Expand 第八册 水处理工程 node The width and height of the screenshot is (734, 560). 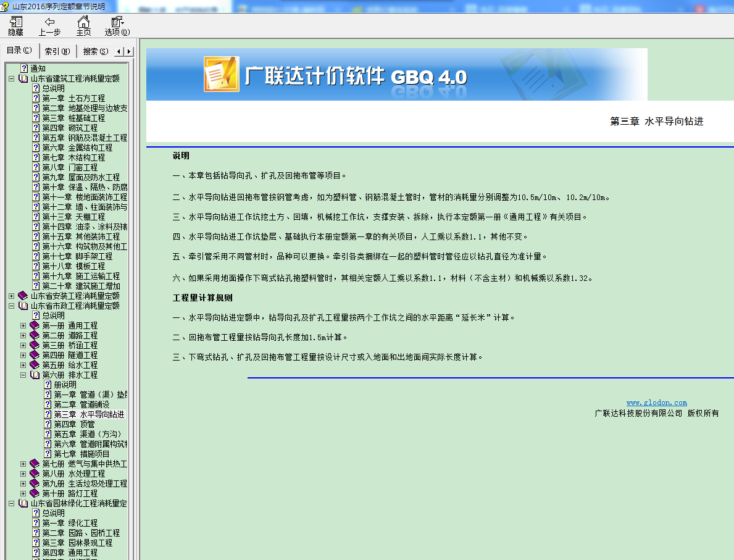click(23, 474)
